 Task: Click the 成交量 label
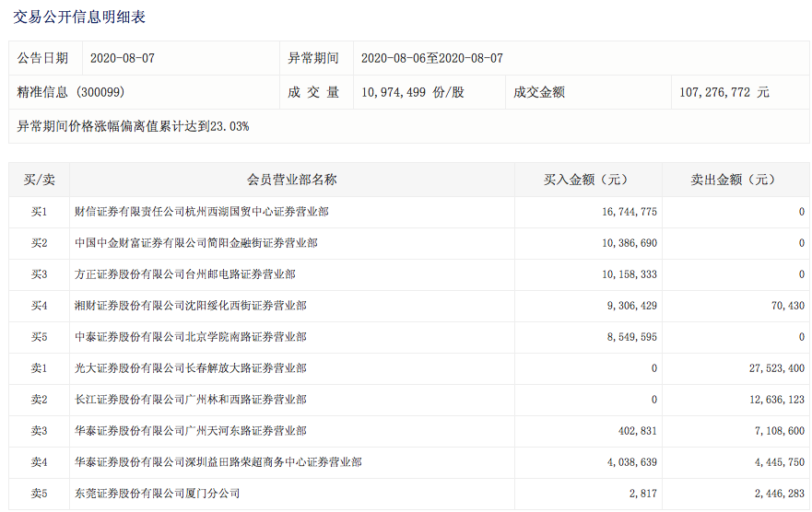coord(312,93)
